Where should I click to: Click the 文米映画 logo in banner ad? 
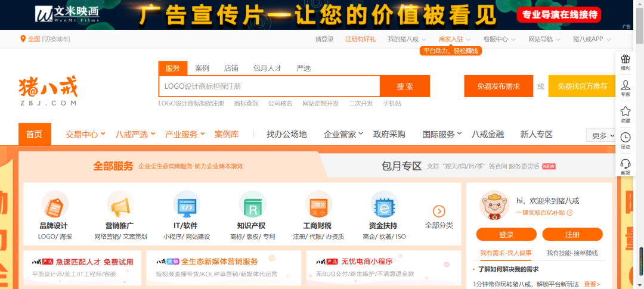pyautogui.click(x=67, y=14)
